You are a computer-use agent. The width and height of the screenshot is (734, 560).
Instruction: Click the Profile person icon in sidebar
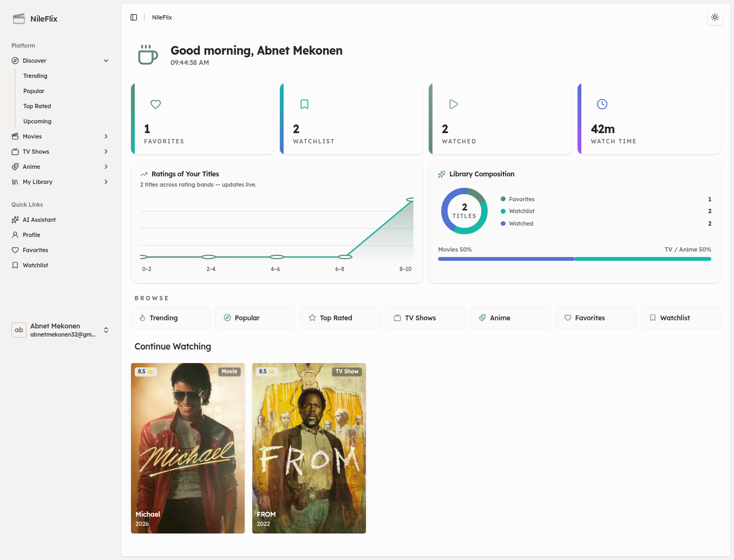pyautogui.click(x=15, y=235)
